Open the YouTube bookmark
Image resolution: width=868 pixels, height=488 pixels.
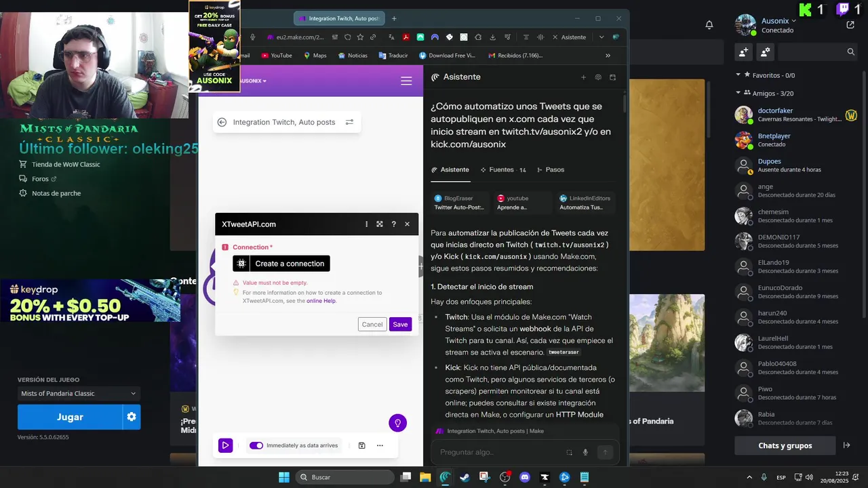(x=276, y=56)
